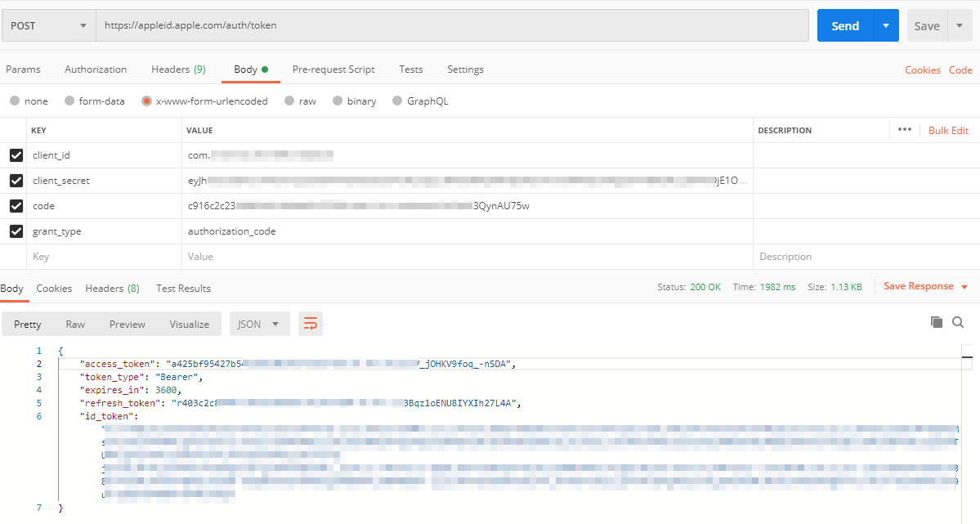Open the Test Results tab
The width and height of the screenshot is (980, 524).
coord(183,289)
